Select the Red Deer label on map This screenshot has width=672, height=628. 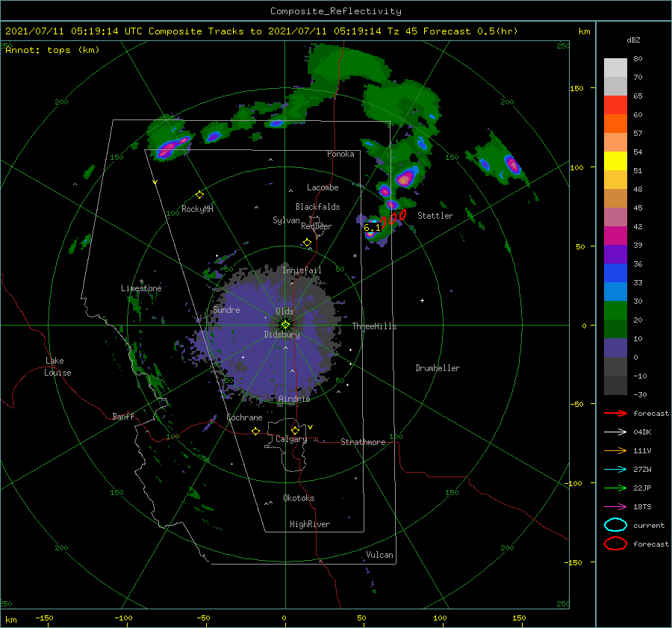317,226
